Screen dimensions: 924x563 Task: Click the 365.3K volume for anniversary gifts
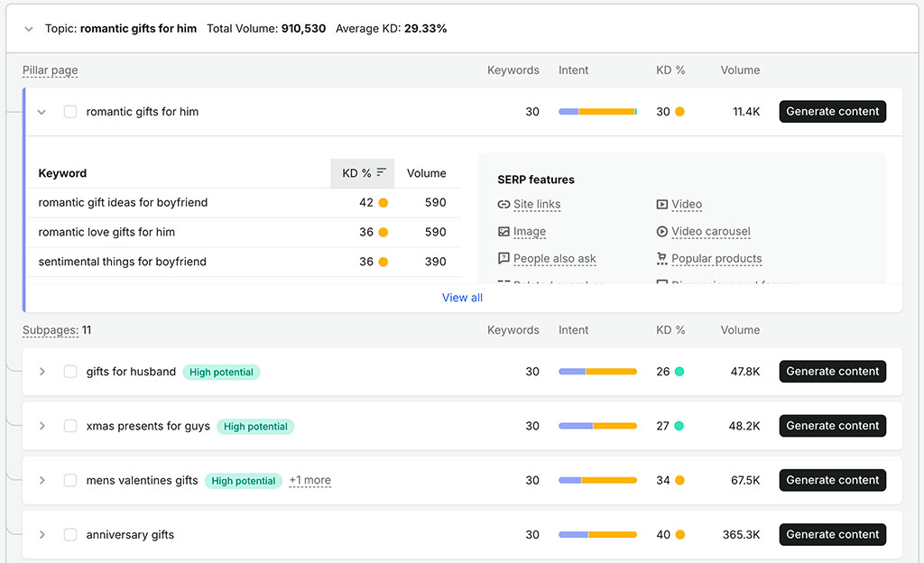tap(742, 535)
